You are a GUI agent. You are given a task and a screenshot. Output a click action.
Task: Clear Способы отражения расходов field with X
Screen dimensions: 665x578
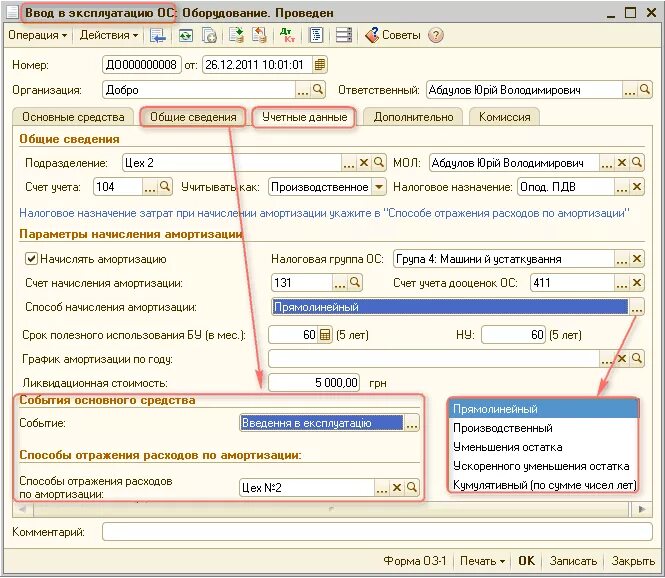pyautogui.click(x=397, y=488)
